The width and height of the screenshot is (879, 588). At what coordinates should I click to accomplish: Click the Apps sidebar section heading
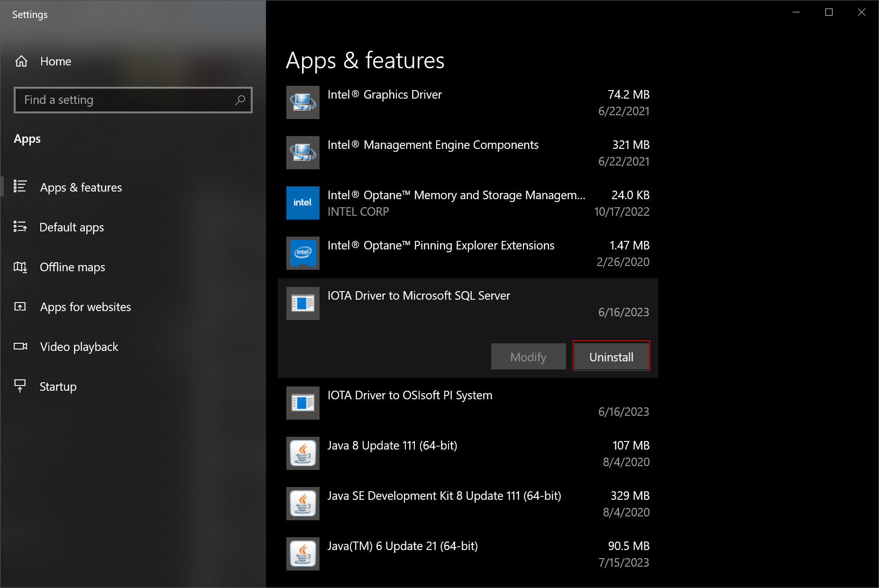[x=27, y=139]
